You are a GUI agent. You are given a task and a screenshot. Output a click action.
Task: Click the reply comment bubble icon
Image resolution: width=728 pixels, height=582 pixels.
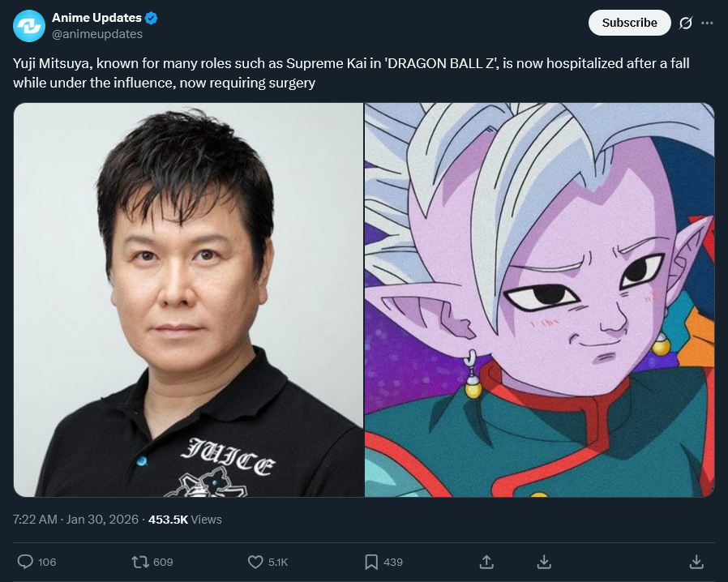[25, 562]
